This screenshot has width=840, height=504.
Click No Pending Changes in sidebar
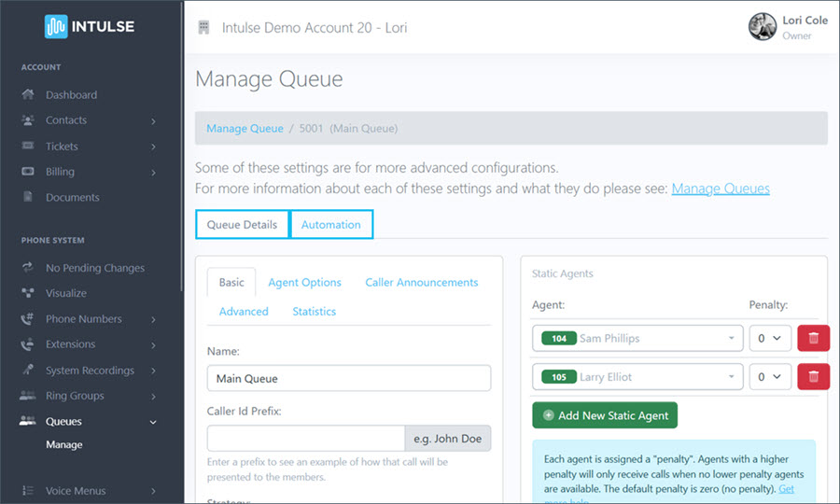pyautogui.click(x=95, y=268)
